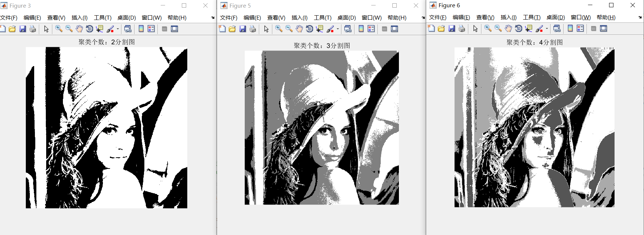Open 帮助(H) menu in Figure 6
The height and width of the screenshot is (235, 644).
[606, 17]
